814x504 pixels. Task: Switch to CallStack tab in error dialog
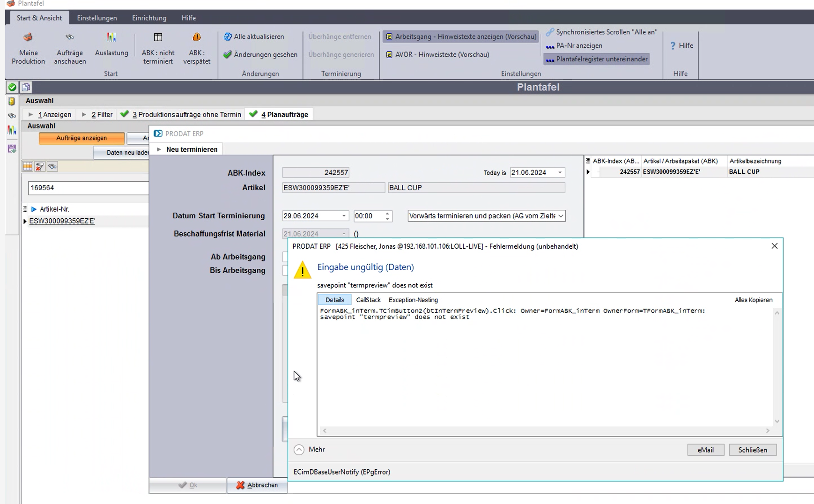368,300
